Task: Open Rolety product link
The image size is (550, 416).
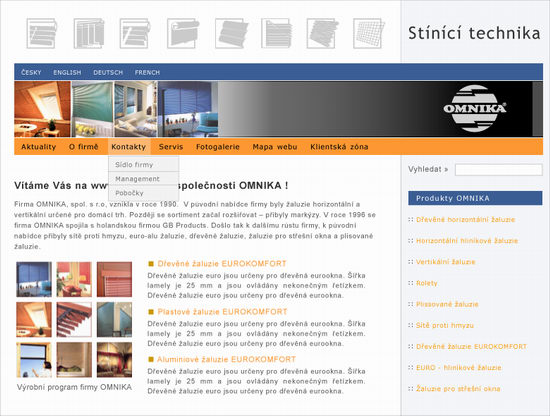Action: tap(427, 283)
